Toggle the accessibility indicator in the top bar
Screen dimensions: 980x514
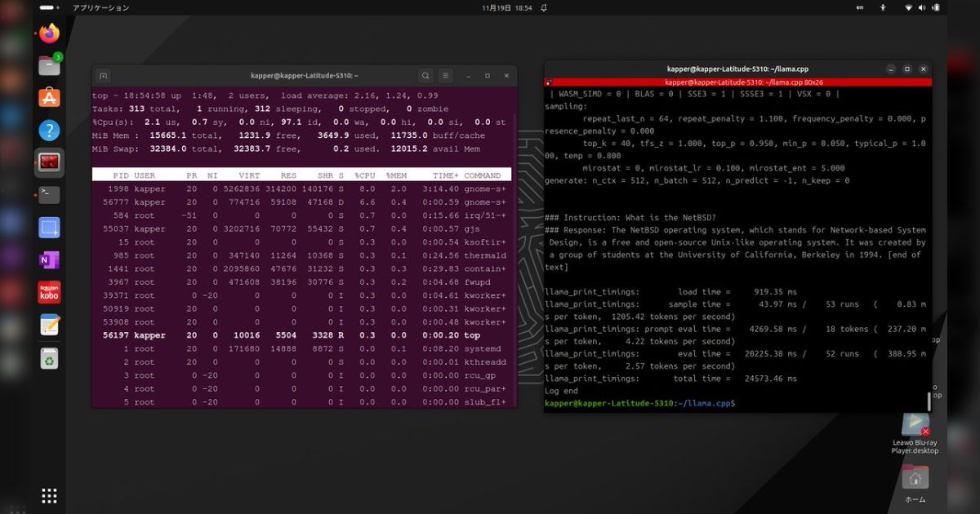point(884,7)
